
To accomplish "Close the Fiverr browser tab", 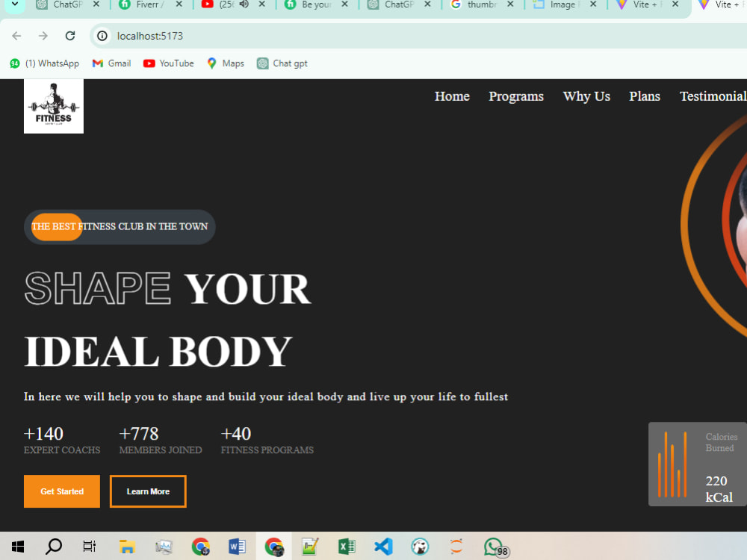I will coord(179,4).
